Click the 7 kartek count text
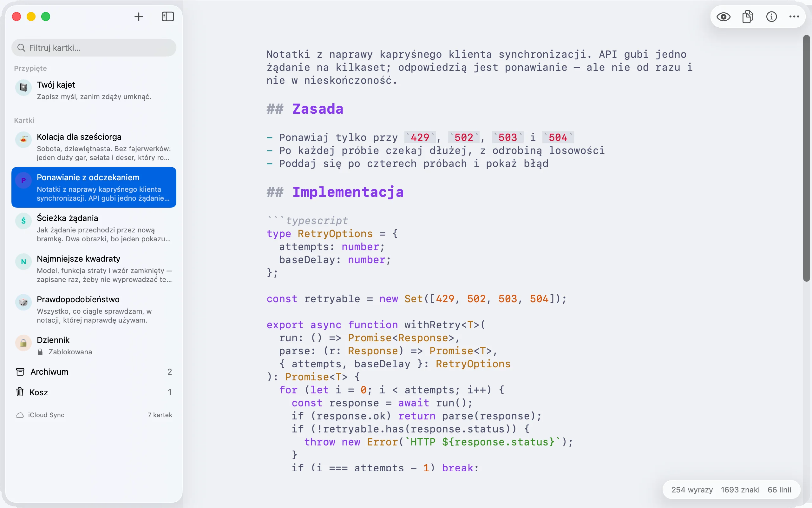 pos(160,415)
